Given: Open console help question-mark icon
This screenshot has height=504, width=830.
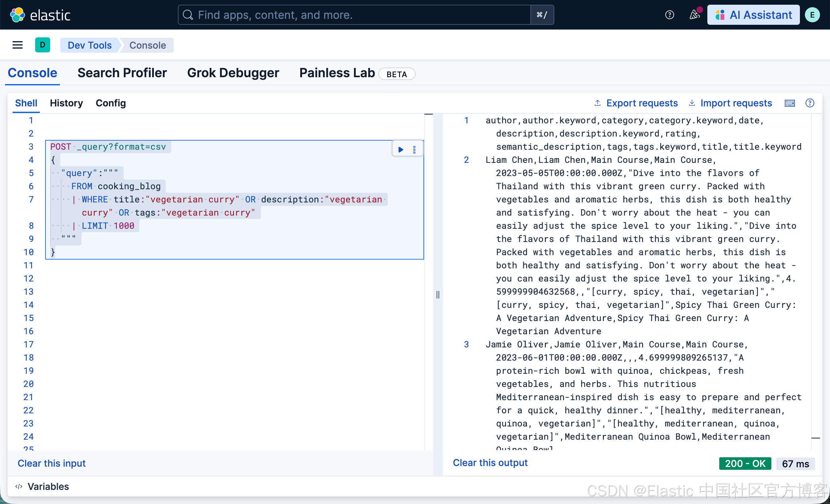Looking at the screenshot, I should [810, 103].
